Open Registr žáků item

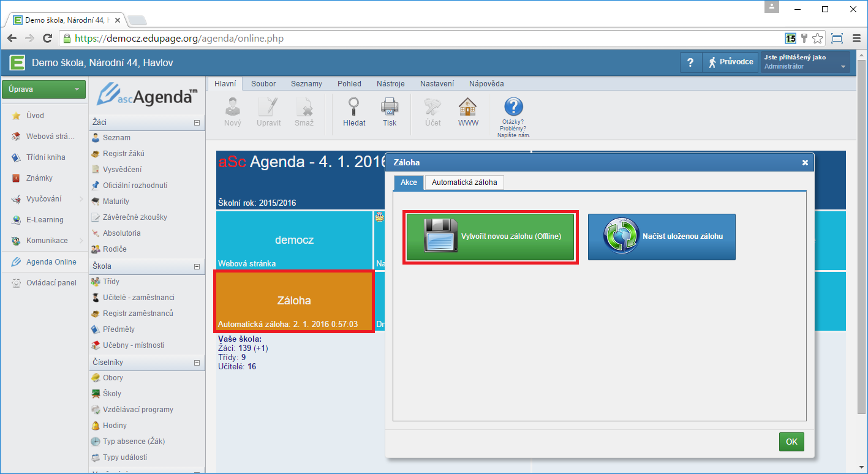(x=123, y=154)
